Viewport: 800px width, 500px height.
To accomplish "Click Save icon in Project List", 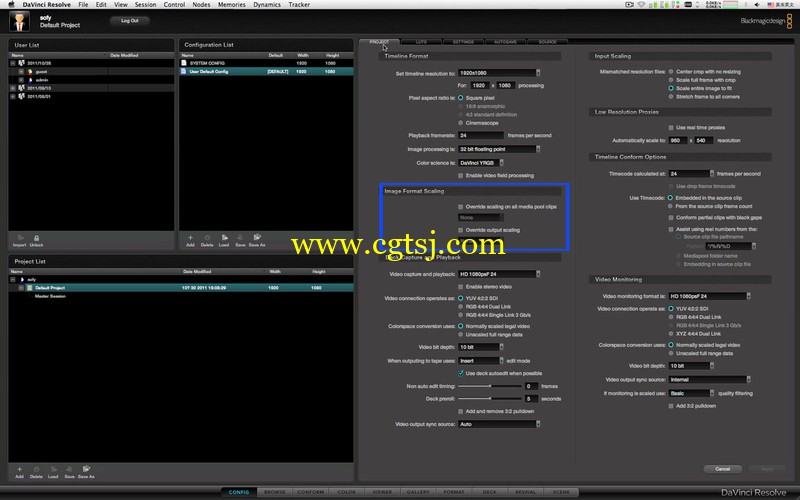I will click(69, 469).
